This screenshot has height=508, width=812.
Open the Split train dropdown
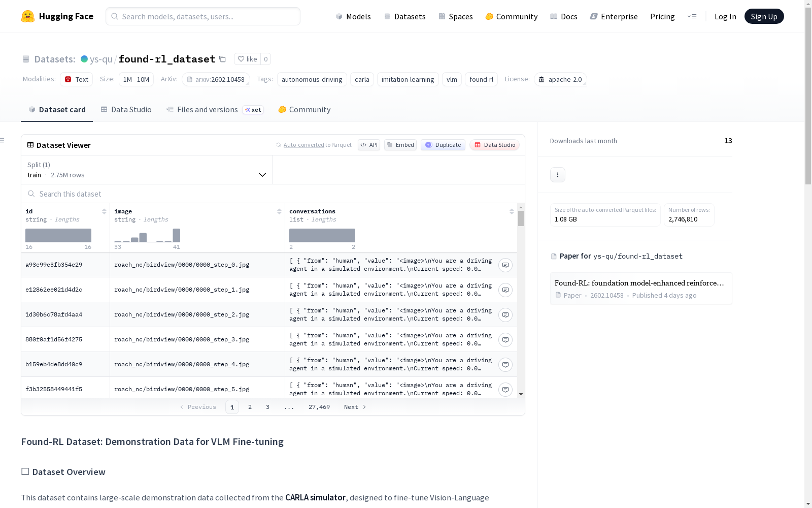click(x=147, y=170)
